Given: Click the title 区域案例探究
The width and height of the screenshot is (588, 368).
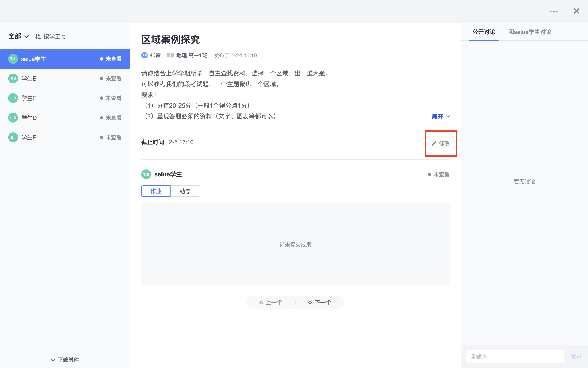Looking at the screenshot, I should (x=171, y=39).
